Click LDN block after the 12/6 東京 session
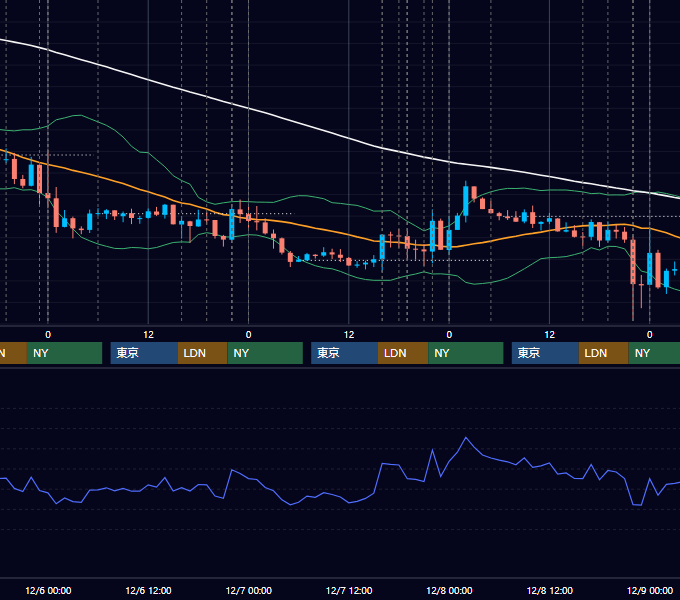Image resolution: width=680 pixels, height=600 pixels. point(203,353)
